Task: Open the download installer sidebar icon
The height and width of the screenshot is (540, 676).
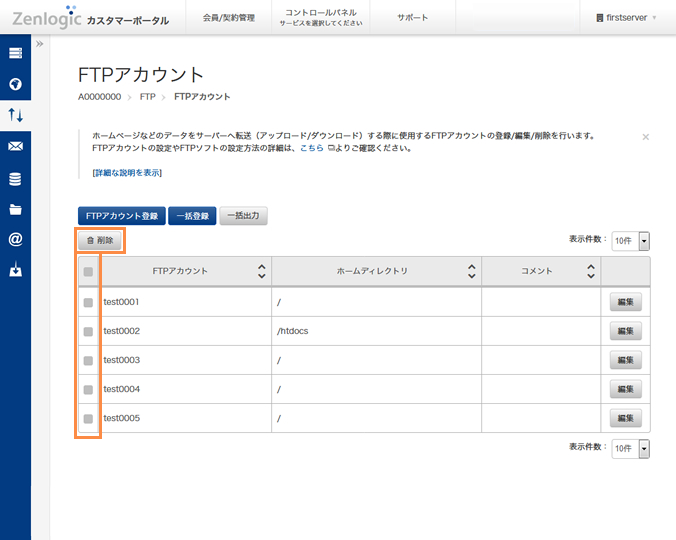Action: tap(16, 269)
